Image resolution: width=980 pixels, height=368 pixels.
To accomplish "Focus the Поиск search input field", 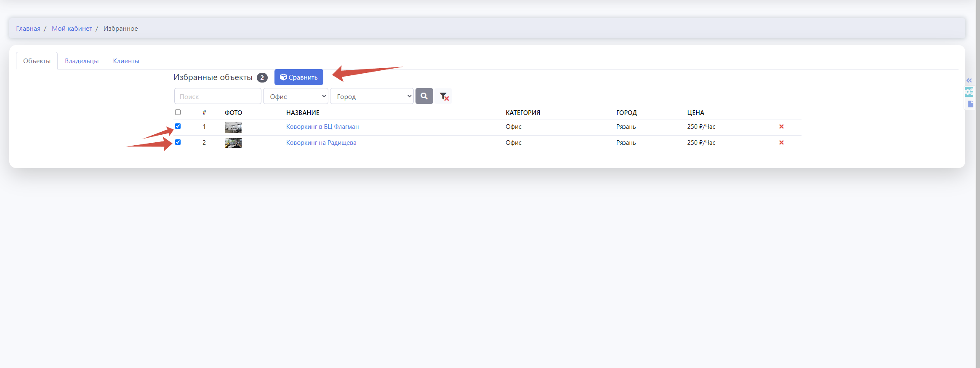I will [x=218, y=96].
